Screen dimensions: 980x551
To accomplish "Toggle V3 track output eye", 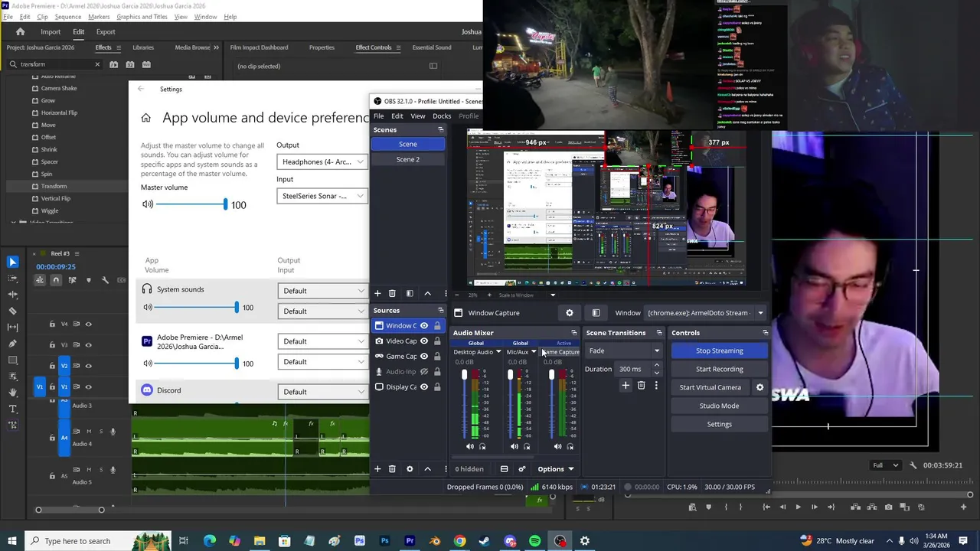I will click(x=88, y=344).
